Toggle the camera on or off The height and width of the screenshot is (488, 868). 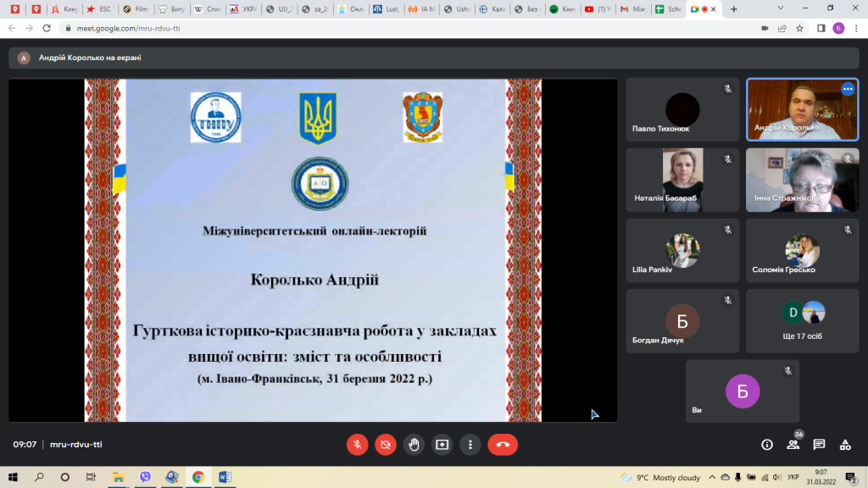386,444
